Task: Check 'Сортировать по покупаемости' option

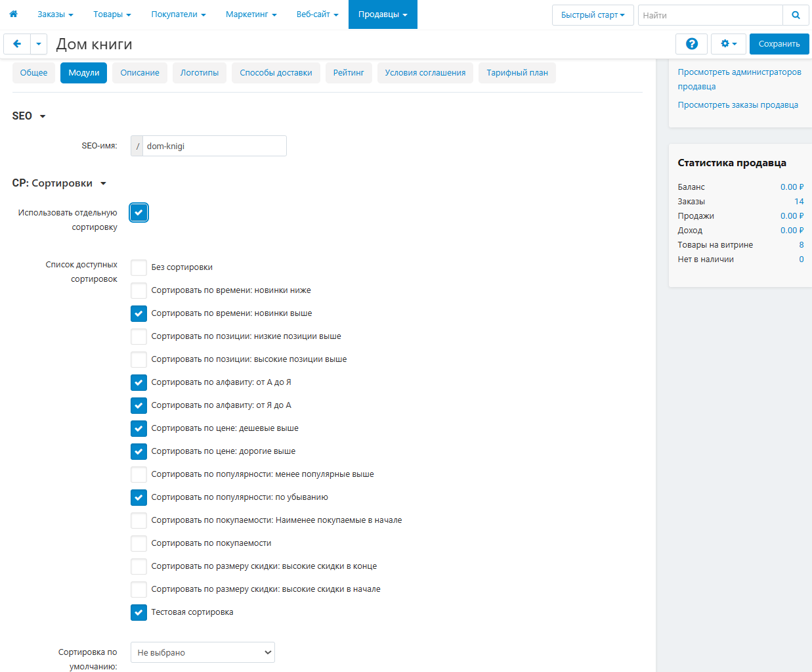Action: point(139,543)
